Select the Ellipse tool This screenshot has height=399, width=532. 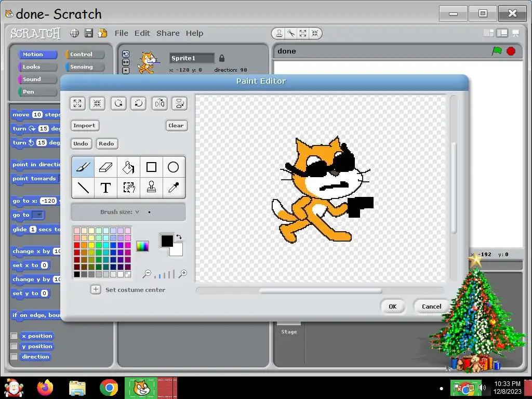pyautogui.click(x=174, y=167)
